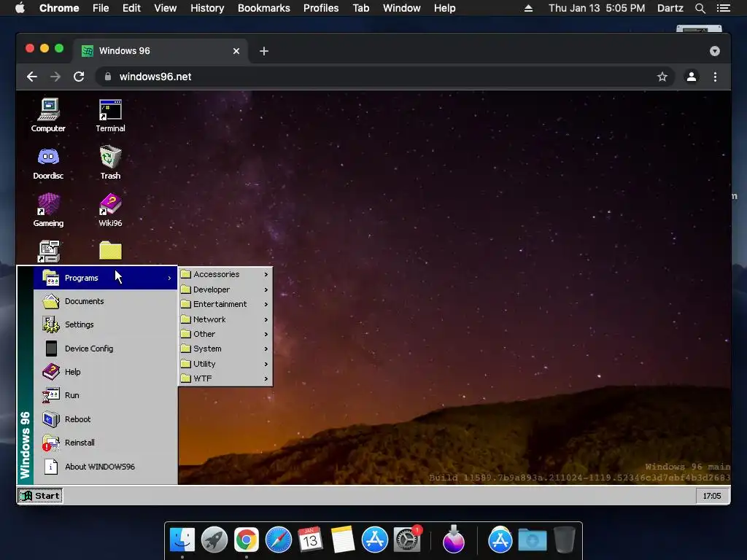Open the Apple menu
Screen dimensions: 747x560
pyautogui.click(x=20, y=8)
